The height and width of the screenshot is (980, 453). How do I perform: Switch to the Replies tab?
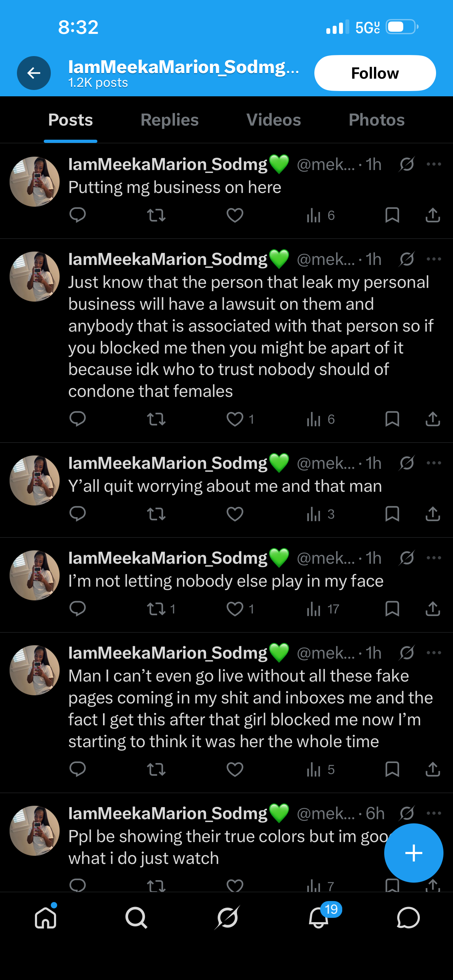point(170,120)
